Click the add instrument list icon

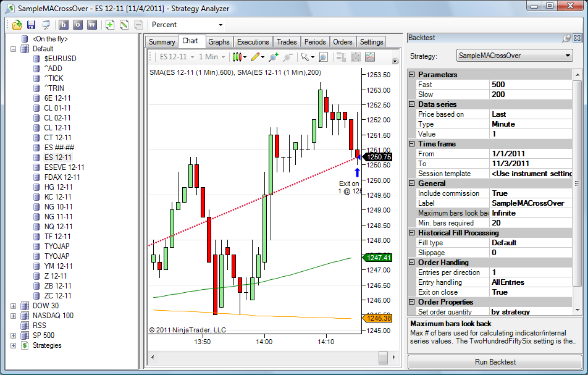click(110, 25)
